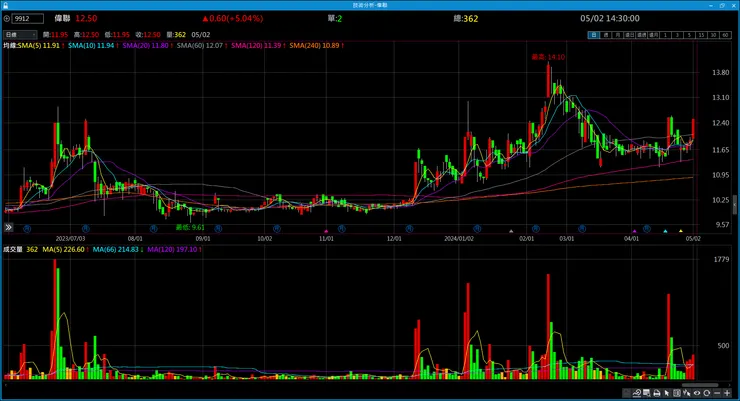The image size is (740, 401).
Task: Click the SMA(60) 12.07 legend label
Action: click(202, 45)
